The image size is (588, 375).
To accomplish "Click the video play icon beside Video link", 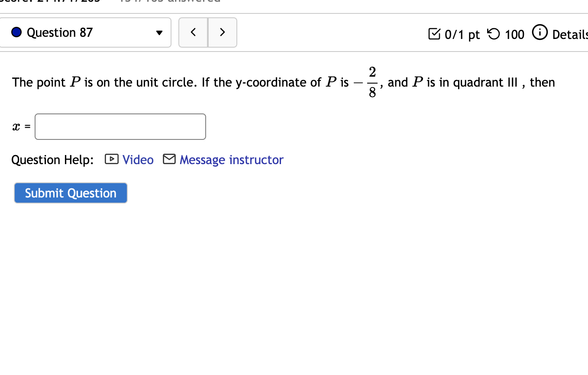I will [111, 159].
